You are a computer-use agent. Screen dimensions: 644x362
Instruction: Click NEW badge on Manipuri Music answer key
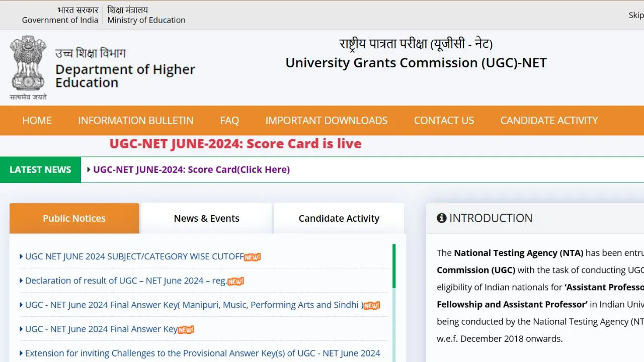[372, 306]
